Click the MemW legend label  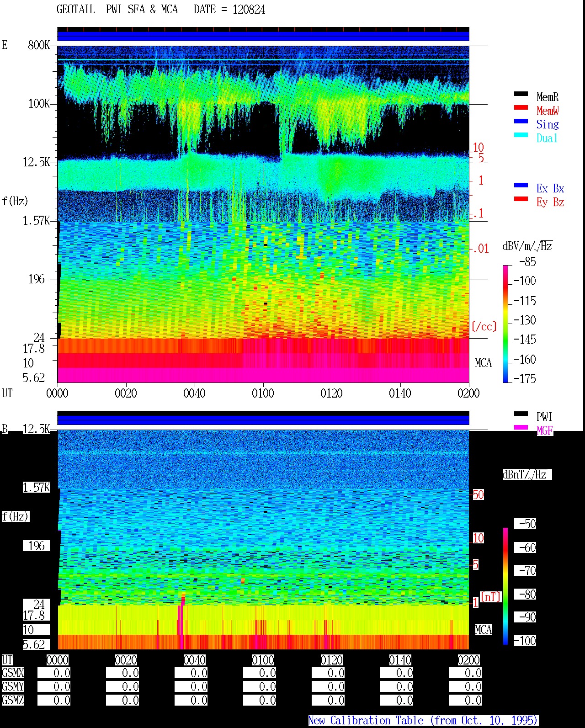[x=548, y=111]
